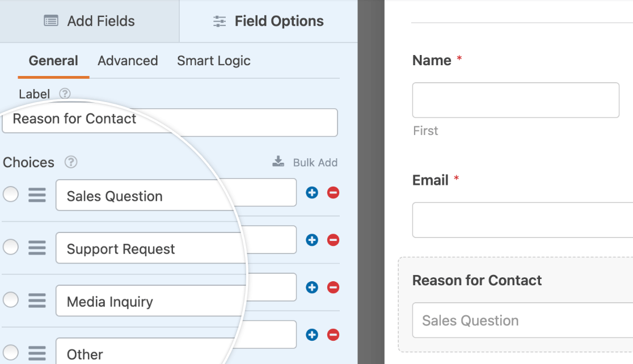Remove the Sales Question choice
Screen dimensions: 633x364
click(x=334, y=193)
